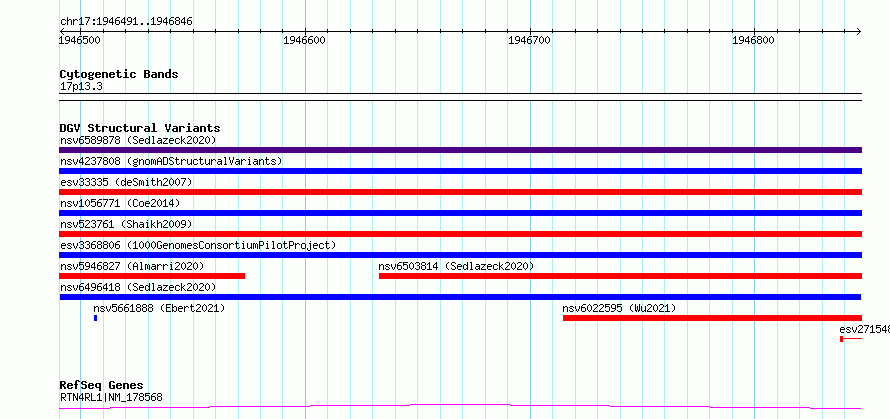Image resolution: width=890 pixels, height=419 pixels.
Task: Click the 1946600 ruler tick label
Action: pos(303,40)
